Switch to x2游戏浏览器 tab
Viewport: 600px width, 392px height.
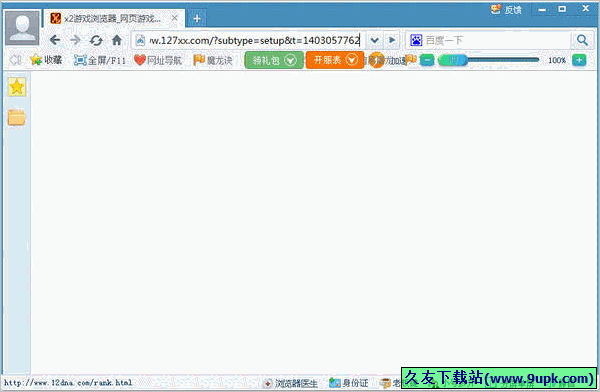coord(113,18)
